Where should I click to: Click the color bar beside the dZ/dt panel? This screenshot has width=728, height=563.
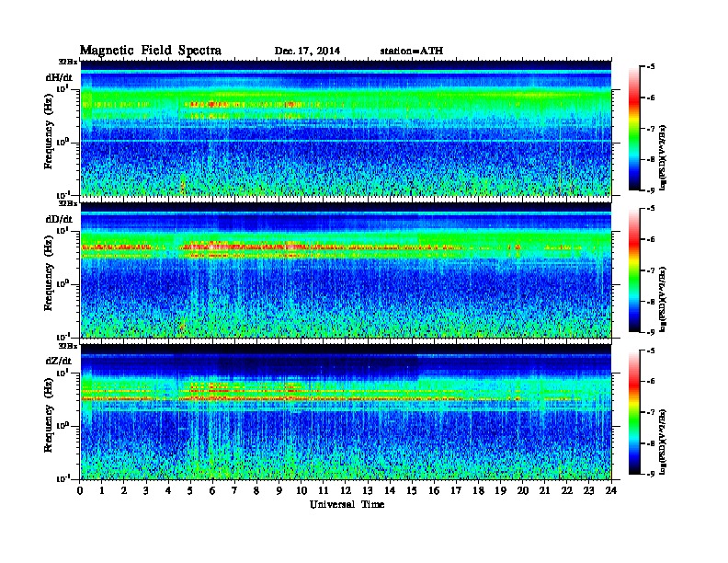pos(634,412)
